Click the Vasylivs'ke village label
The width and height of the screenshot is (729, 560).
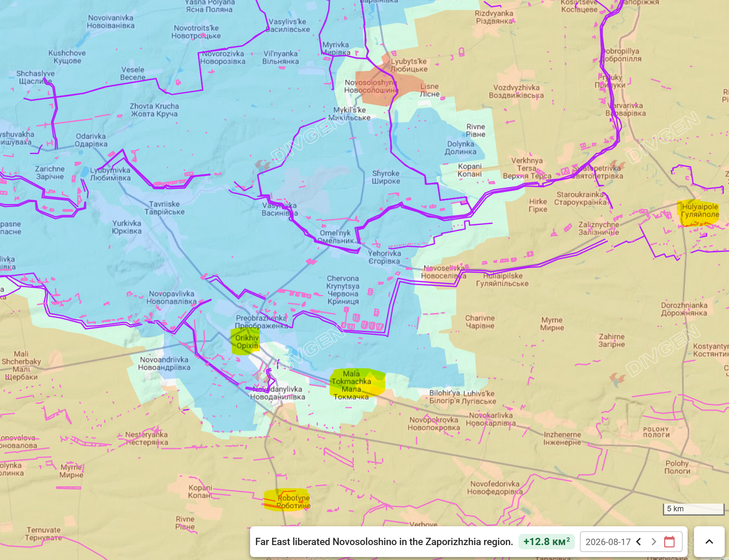(288, 26)
